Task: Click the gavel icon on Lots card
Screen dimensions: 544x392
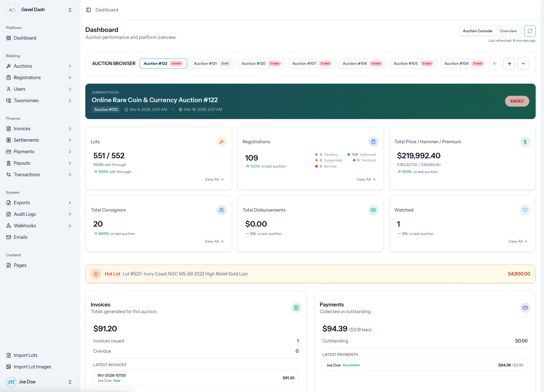Action: (x=221, y=142)
